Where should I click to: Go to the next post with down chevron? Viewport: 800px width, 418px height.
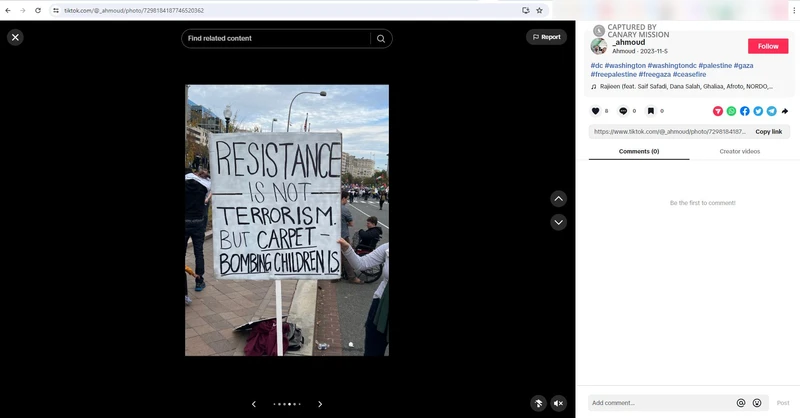pyautogui.click(x=559, y=222)
